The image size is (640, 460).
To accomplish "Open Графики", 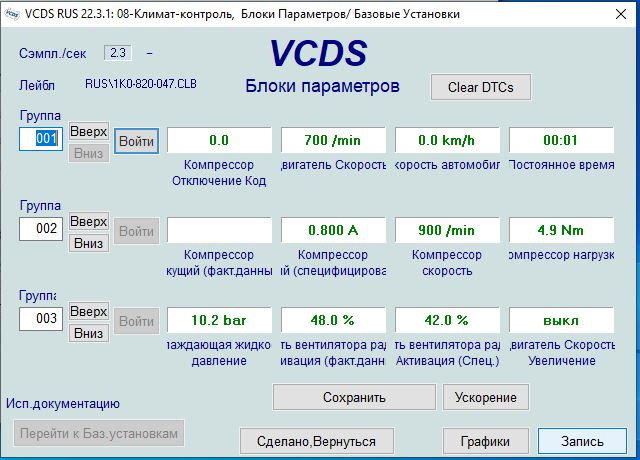I will pyautogui.click(x=486, y=441).
